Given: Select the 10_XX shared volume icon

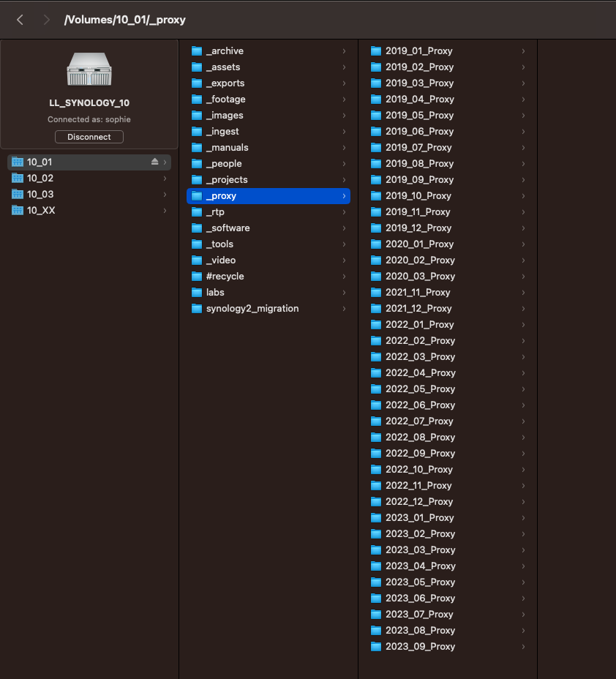Looking at the screenshot, I should pyautogui.click(x=18, y=210).
